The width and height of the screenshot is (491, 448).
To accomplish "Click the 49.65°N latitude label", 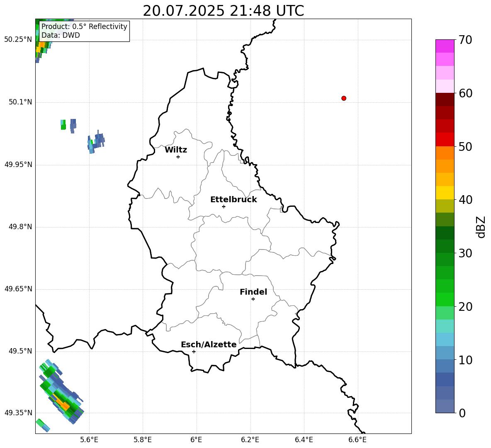I will 18,289.
